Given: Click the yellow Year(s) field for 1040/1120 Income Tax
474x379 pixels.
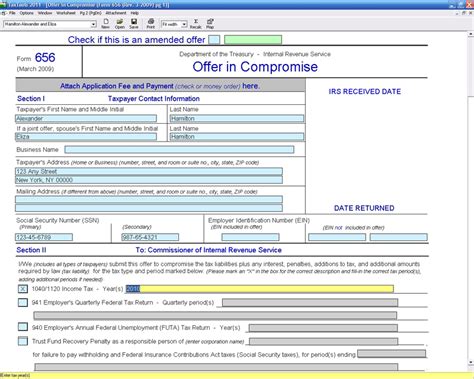Looking at the screenshot, I should point(259,289).
